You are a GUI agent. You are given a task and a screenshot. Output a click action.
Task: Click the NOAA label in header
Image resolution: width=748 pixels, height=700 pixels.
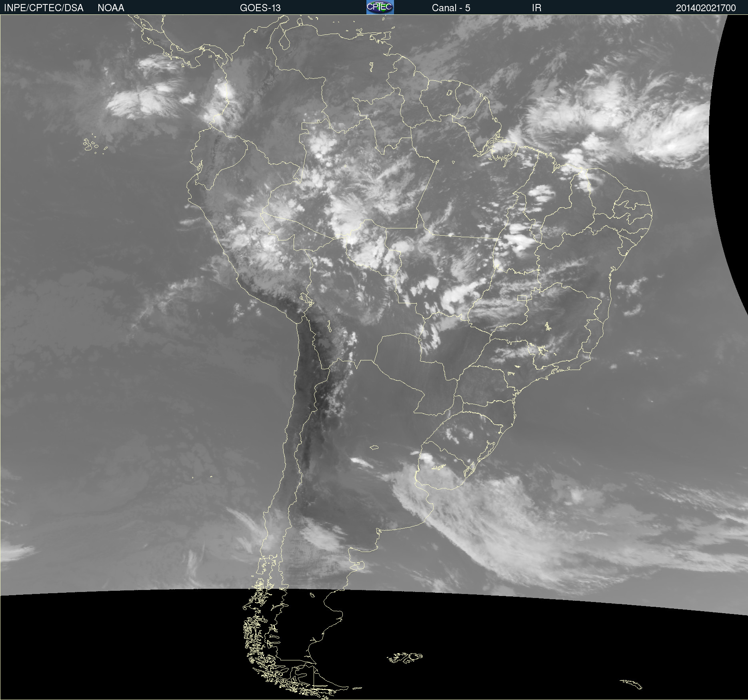pyautogui.click(x=111, y=8)
